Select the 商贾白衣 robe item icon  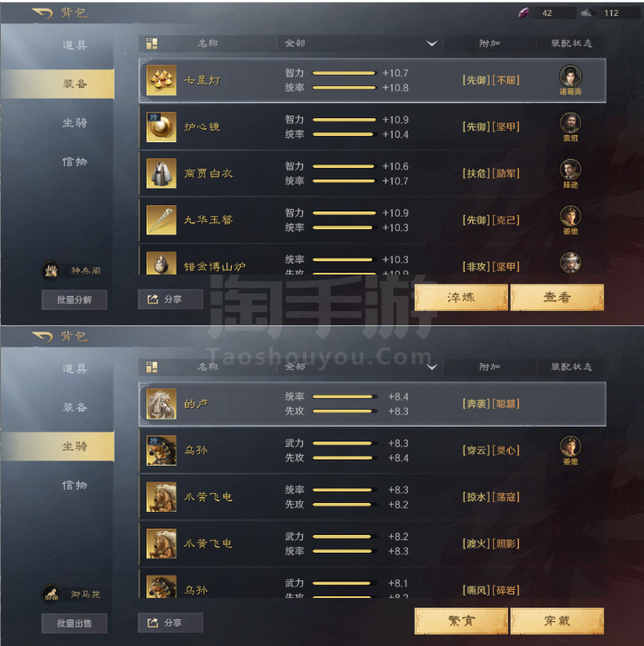pyautogui.click(x=162, y=173)
